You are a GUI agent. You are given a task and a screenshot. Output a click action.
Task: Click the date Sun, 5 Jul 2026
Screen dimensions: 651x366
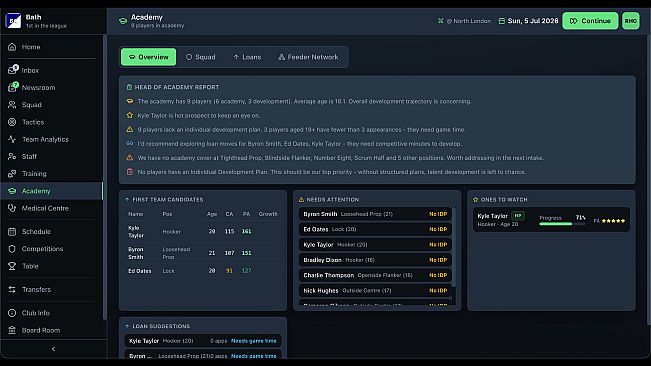533,21
